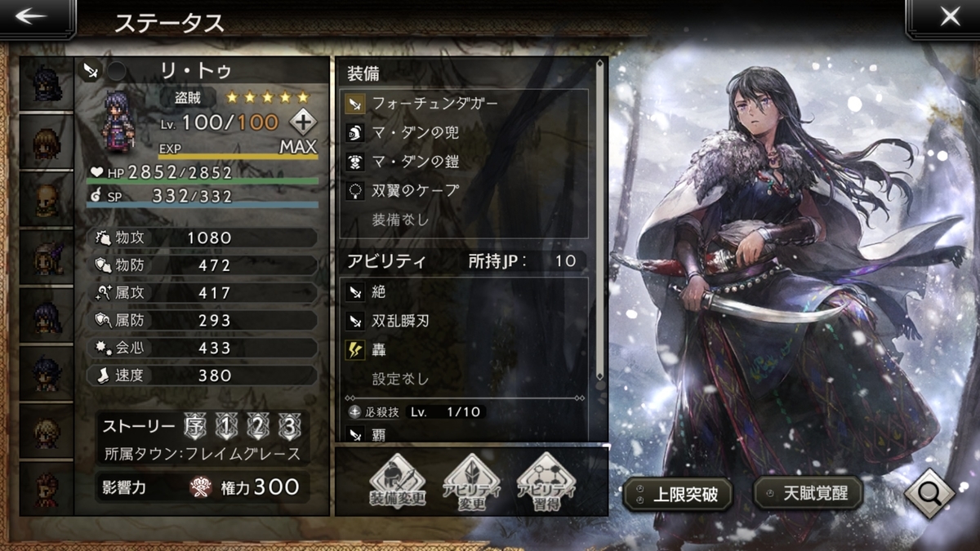
Task: Click the 天賦覚醒 button
Action: pos(808,492)
